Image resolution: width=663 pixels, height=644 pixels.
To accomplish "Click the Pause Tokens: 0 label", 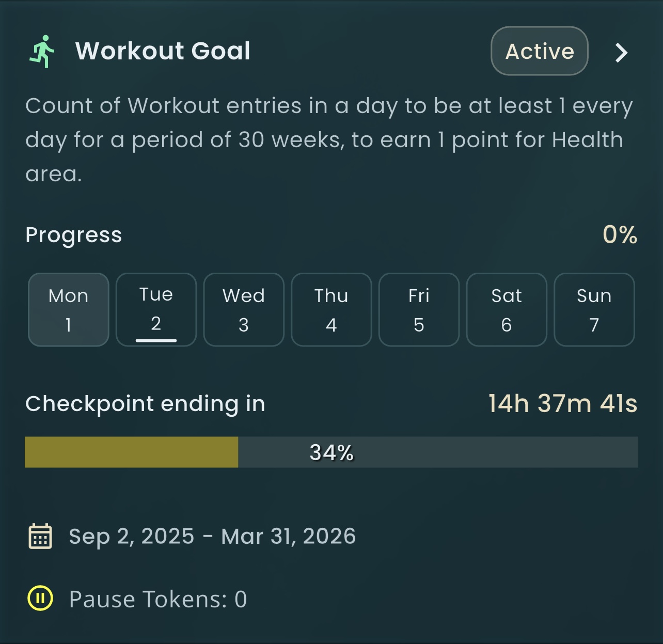I will click(158, 600).
